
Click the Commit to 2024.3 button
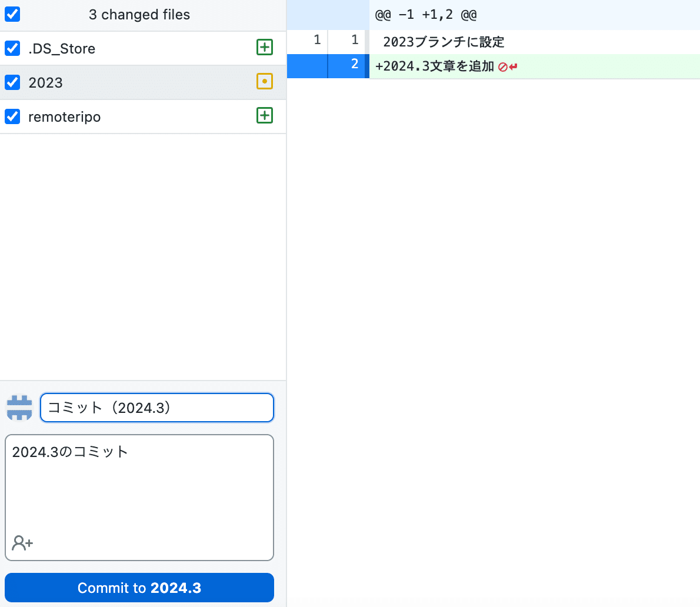coord(139,588)
